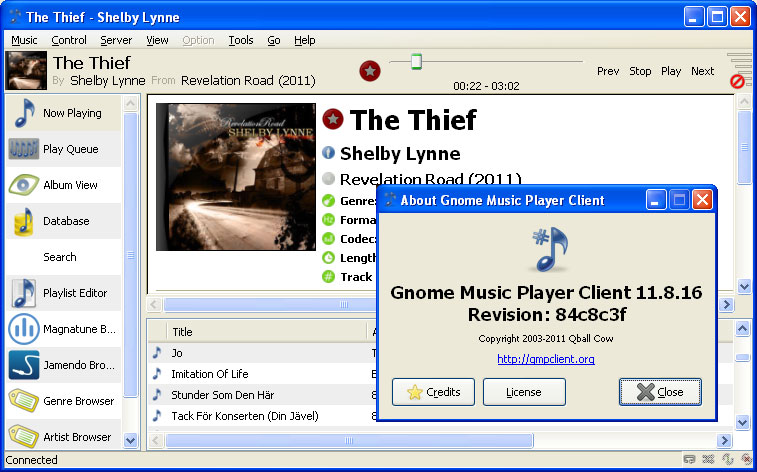757x472 pixels.
Task: Toggle the green arrow status bar icon
Action: pyautogui.click(x=727, y=459)
